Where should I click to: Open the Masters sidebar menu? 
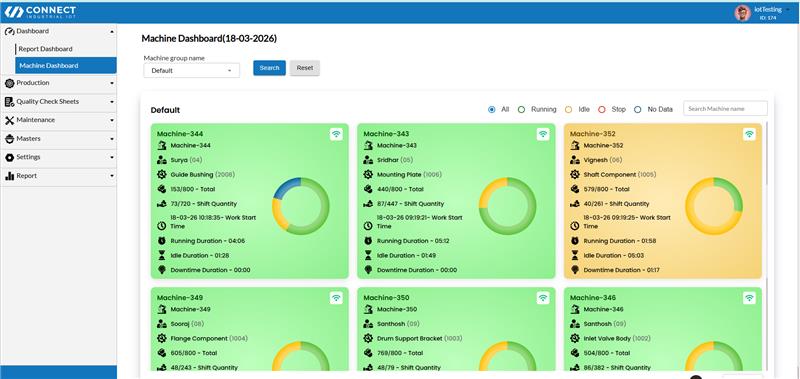(59, 139)
